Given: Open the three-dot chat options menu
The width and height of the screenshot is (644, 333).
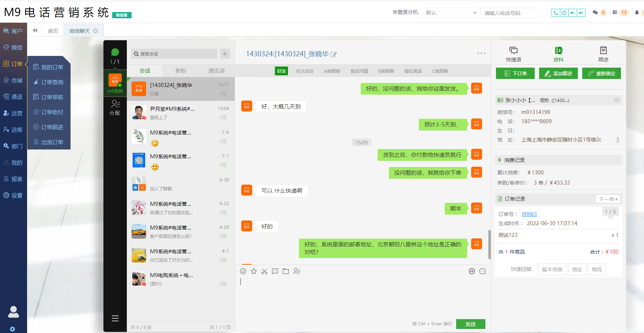Looking at the screenshot, I should pos(481,53).
